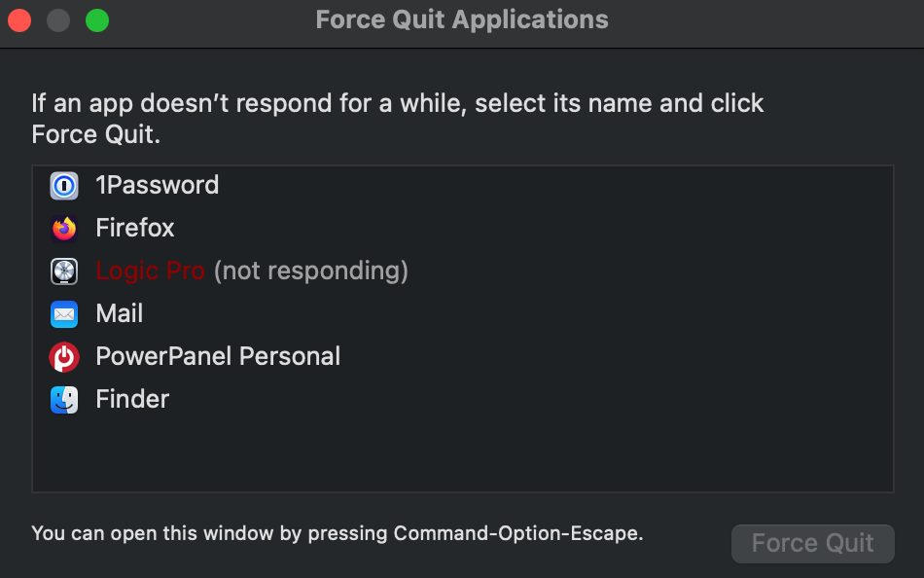Screen dimensions: 924x578
Task: Click the green zoom window button
Action: click(x=97, y=20)
